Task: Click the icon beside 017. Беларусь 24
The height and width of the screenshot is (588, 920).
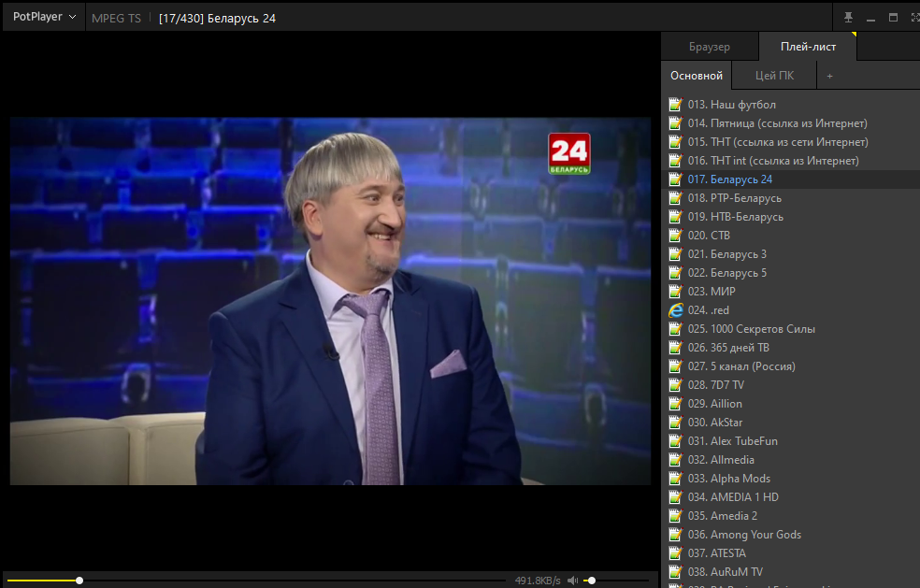Action: [676, 179]
